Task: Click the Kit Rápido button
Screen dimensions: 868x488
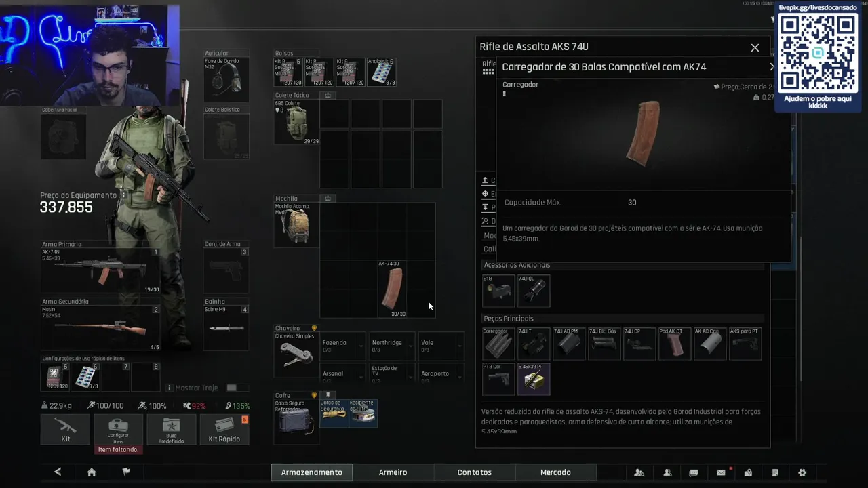Action: pyautogui.click(x=224, y=429)
